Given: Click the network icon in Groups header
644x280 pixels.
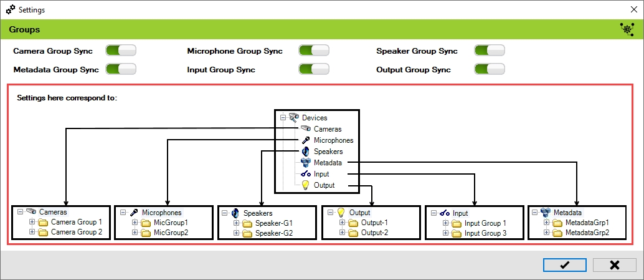Looking at the screenshot, I should pos(626,29).
